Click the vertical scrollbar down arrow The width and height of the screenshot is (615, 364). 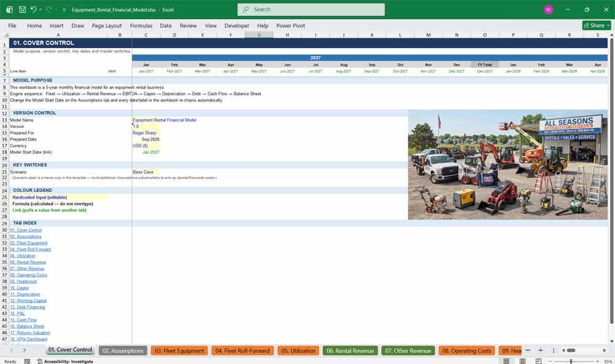tap(611, 341)
